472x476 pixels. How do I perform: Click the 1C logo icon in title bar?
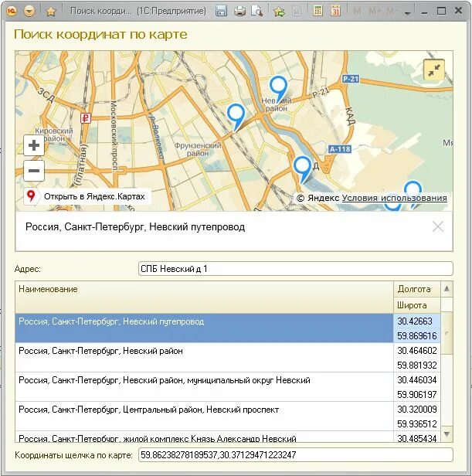(12, 12)
